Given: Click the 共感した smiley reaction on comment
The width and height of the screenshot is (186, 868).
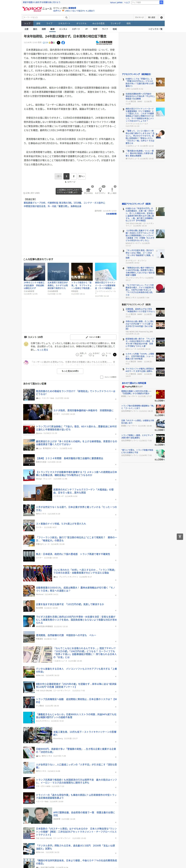Looking at the screenshot, I should (81, 354).
